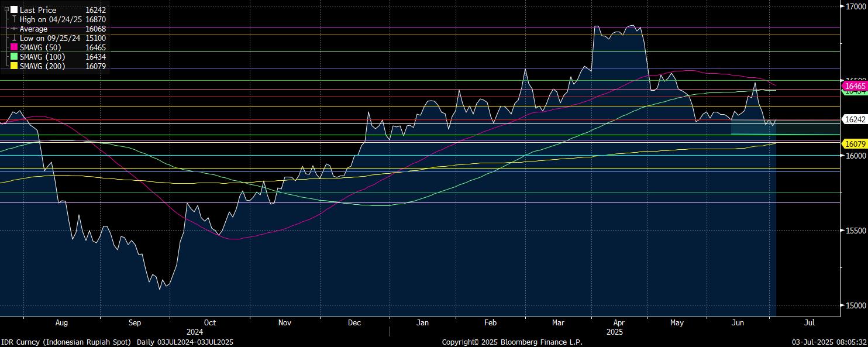Click the magenta 16465 price tag on axis

(x=854, y=86)
